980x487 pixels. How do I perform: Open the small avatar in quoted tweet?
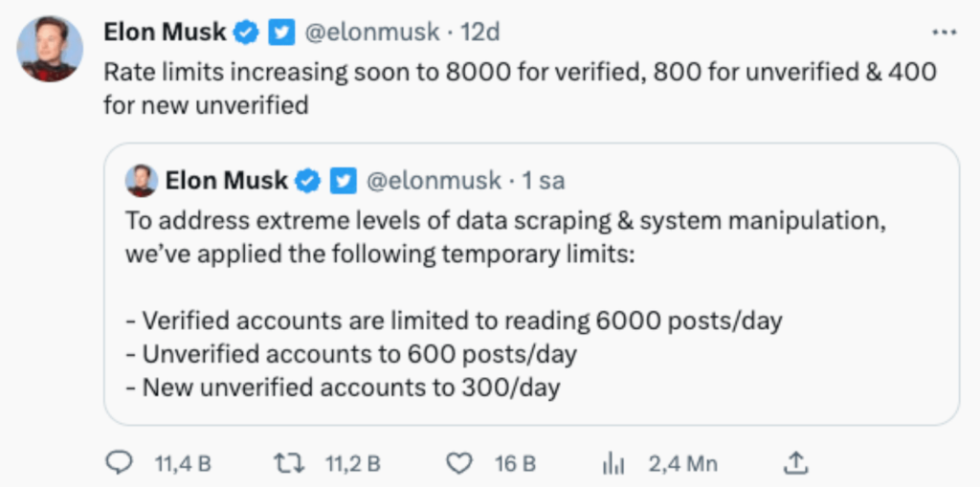[x=142, y=180]
